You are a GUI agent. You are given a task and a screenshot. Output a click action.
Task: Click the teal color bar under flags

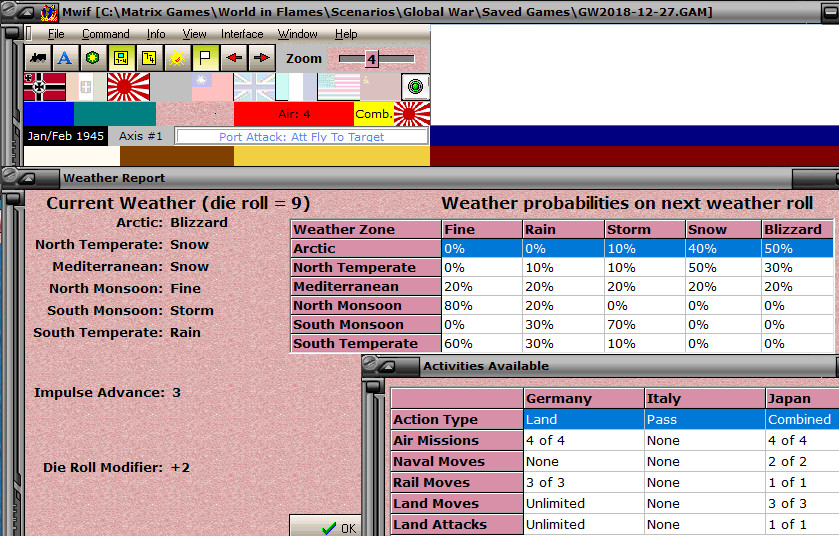click(x=115, y=114)
